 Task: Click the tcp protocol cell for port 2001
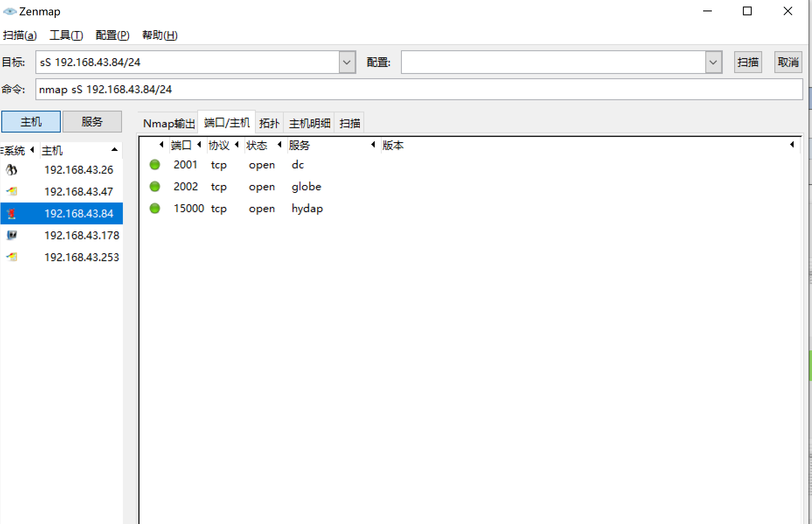(x=219, y=165)
